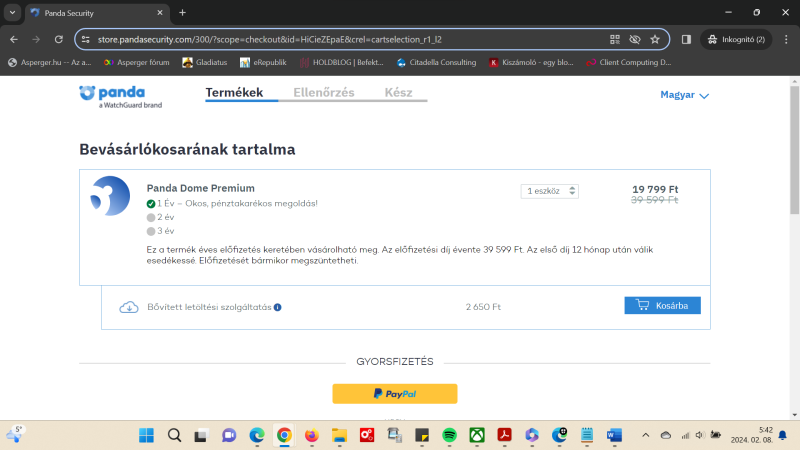Open the Client Computing bookmark
Screen dimensions: 800x450
pyautogui.click(x=629, y=62)
